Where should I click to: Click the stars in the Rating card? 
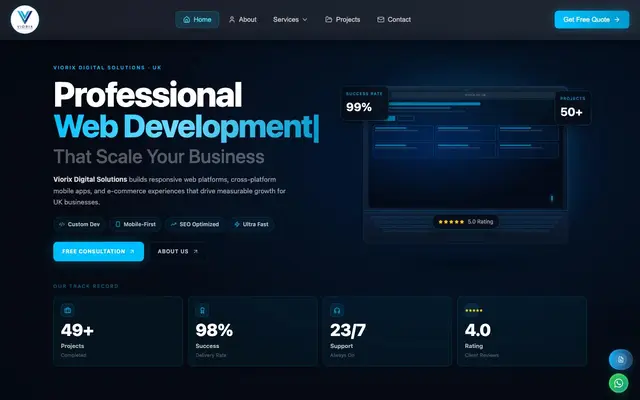point(474,310)
